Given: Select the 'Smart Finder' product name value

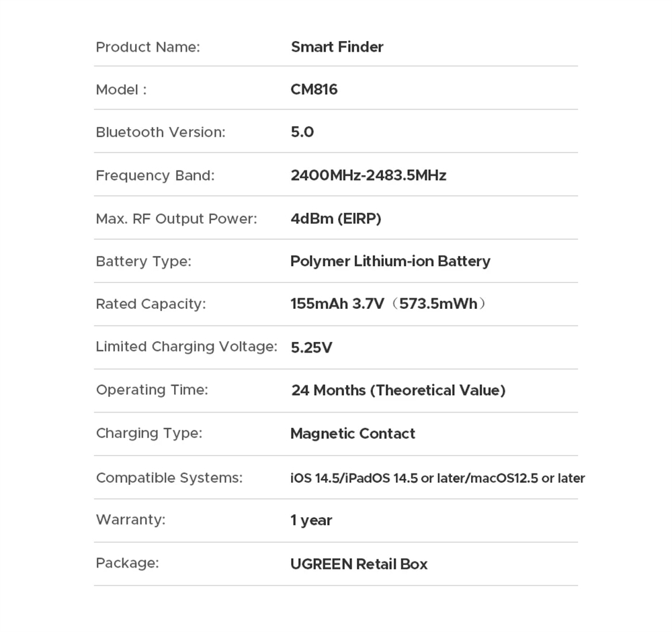Looking at the screenshot, I should 337,47.
